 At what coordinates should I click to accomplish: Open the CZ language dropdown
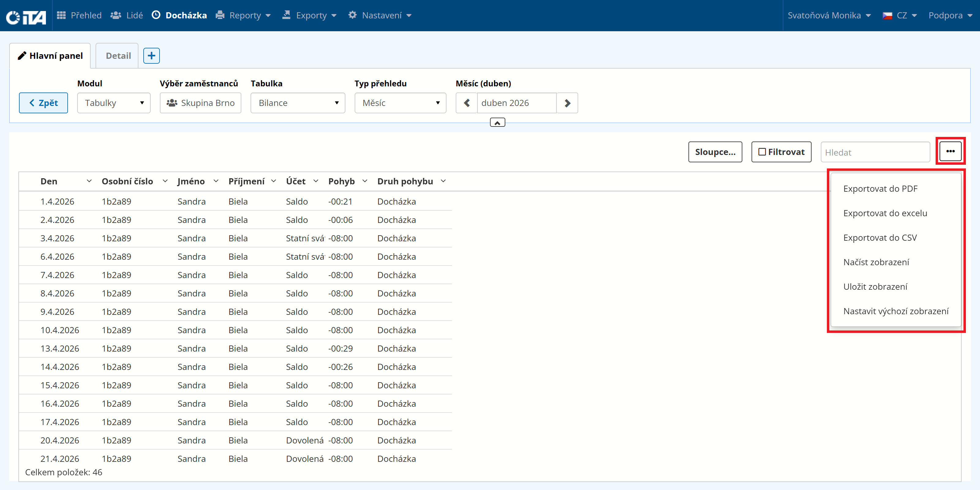pyautogui.click(x=900, y=15)
